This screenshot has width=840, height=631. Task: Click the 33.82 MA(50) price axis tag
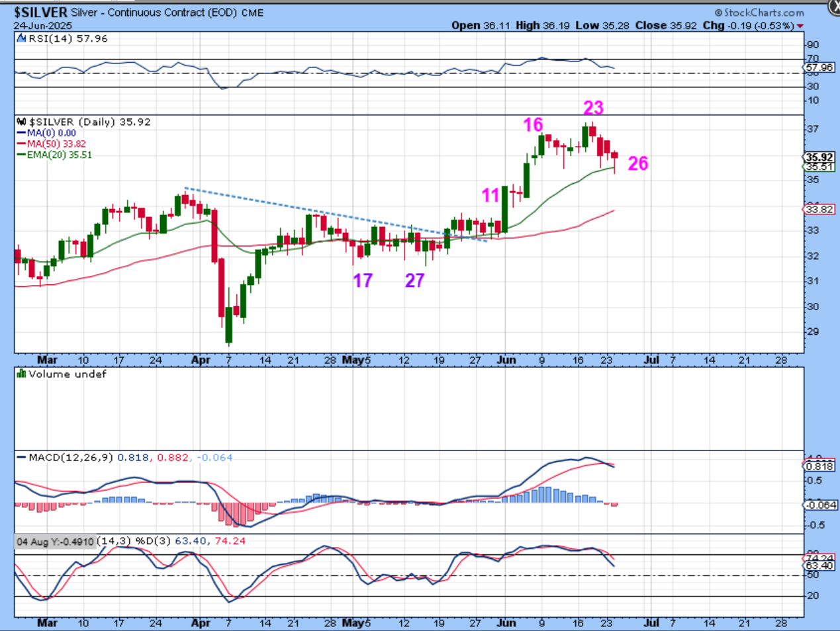tap(819, 209)
